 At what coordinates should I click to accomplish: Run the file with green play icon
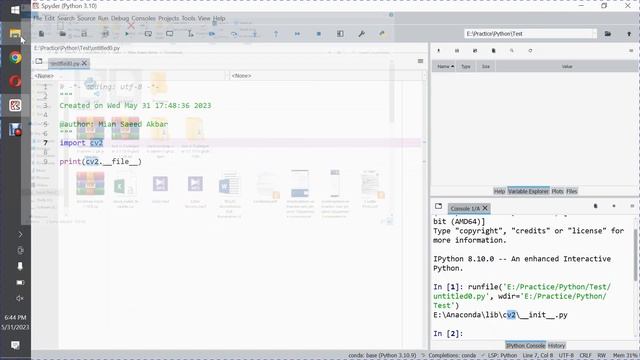click(127, 34)
